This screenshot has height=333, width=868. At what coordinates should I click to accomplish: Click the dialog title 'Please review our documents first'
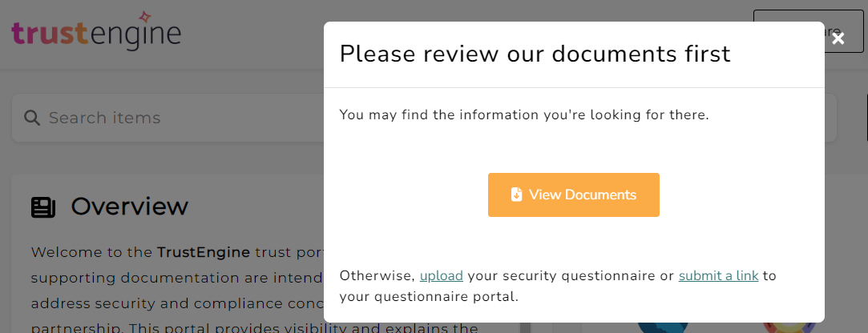click(x=535, y=54)
